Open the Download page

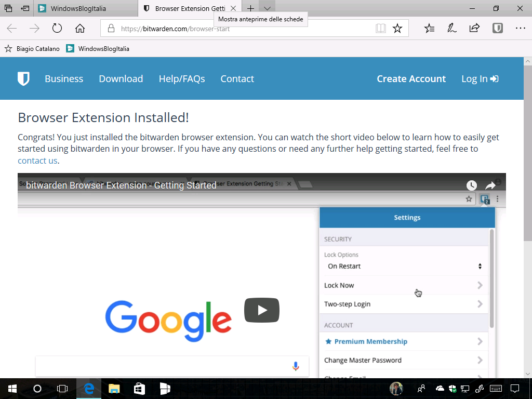(x=121, y=79)
